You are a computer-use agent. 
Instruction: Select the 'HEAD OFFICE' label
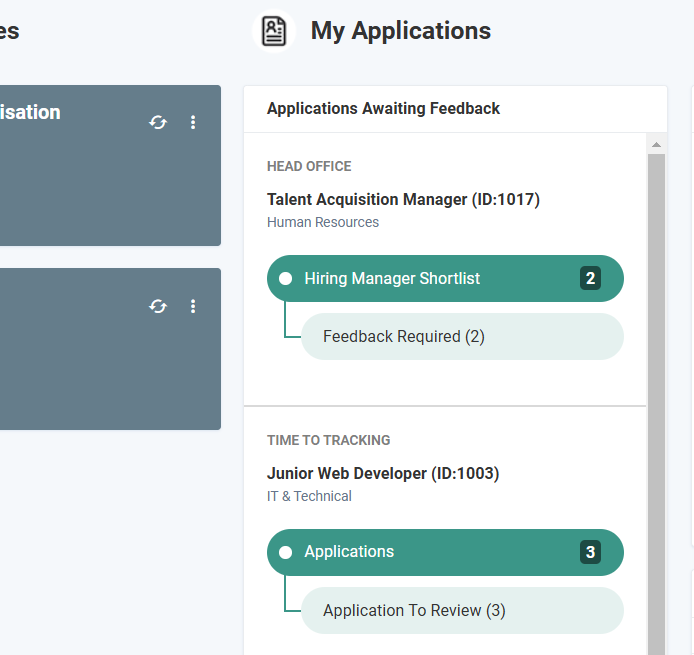(309, 166)
